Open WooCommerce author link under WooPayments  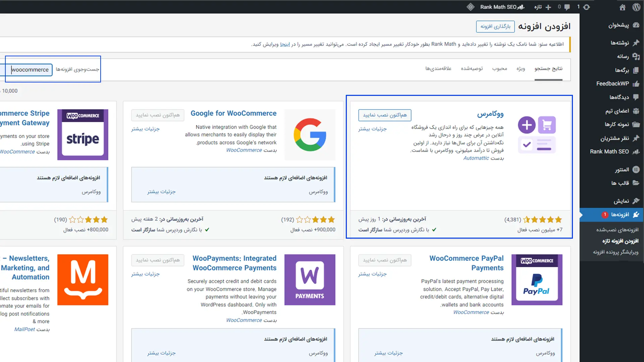coord(244,320)
